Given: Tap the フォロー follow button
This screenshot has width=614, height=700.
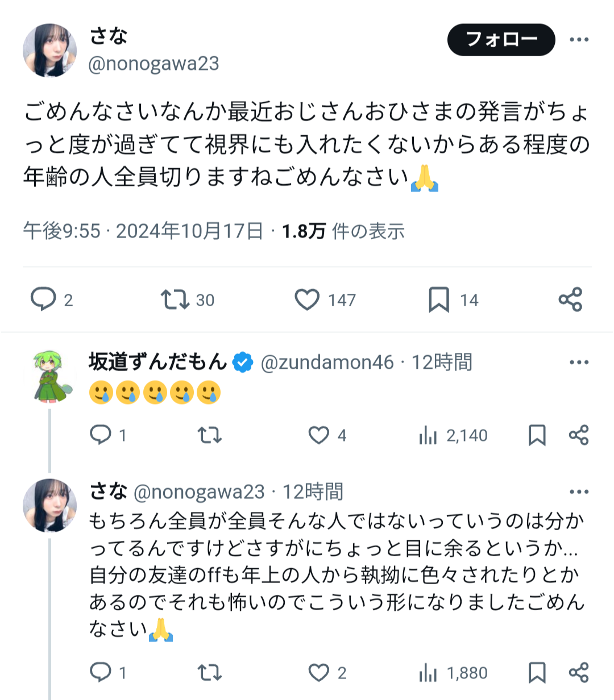Looking at the screenshot, I should click(x=501, y=40).
